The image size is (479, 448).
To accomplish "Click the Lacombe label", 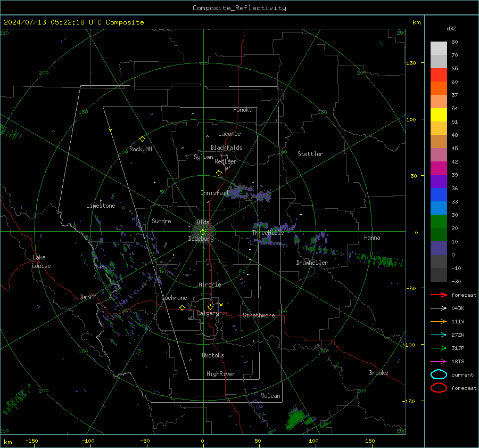I will click(x=229, y=134).
